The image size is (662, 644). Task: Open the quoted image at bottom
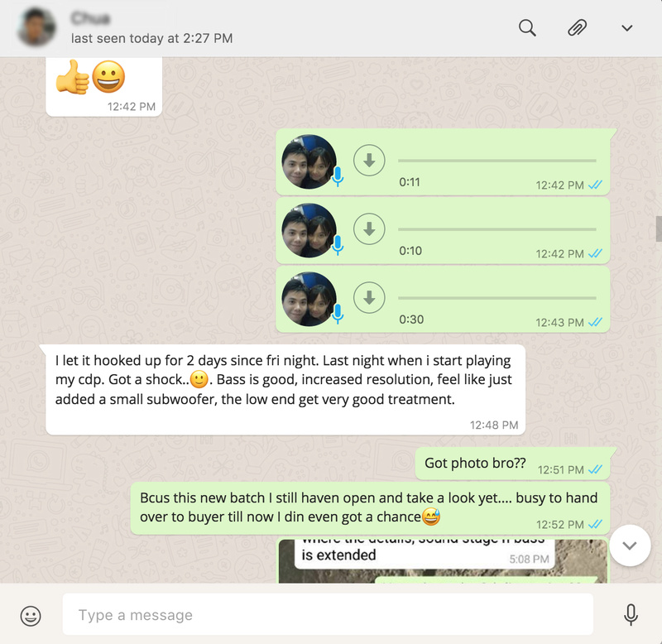442,561
